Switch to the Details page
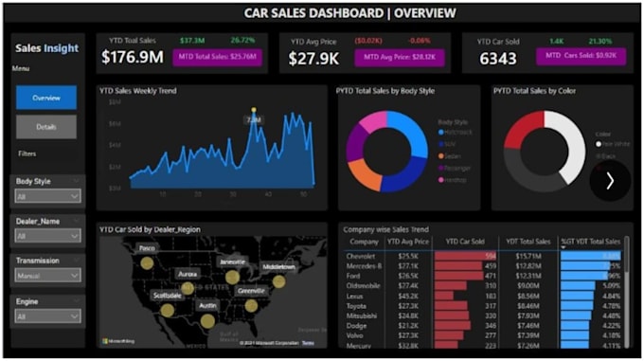 pyautogui.click(x=46, y=127)
